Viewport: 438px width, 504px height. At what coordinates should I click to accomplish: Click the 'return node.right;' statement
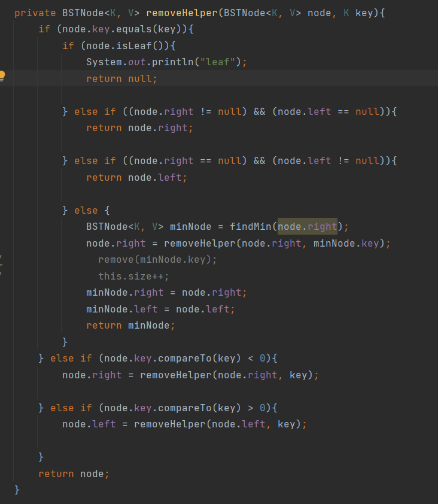(x=139, y=127)
